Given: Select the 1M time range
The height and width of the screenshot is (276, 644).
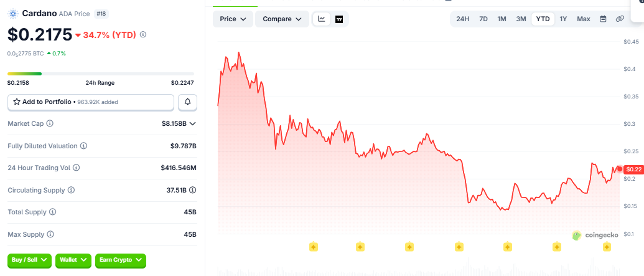Looking at the screenshot, I should [x=502, y=19].
